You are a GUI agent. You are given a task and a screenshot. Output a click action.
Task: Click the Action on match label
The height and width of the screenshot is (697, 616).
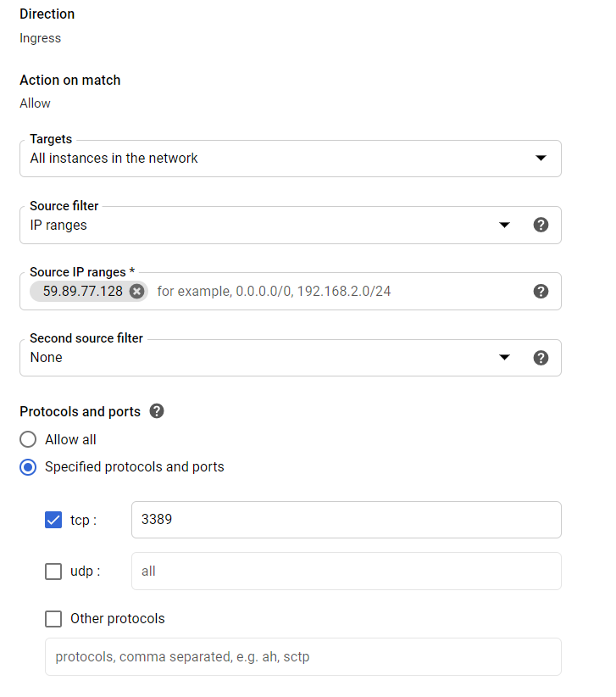(x=69, y=80)
